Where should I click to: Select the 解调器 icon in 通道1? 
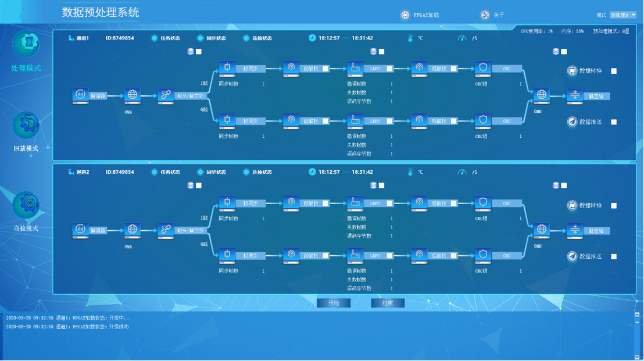80,95
